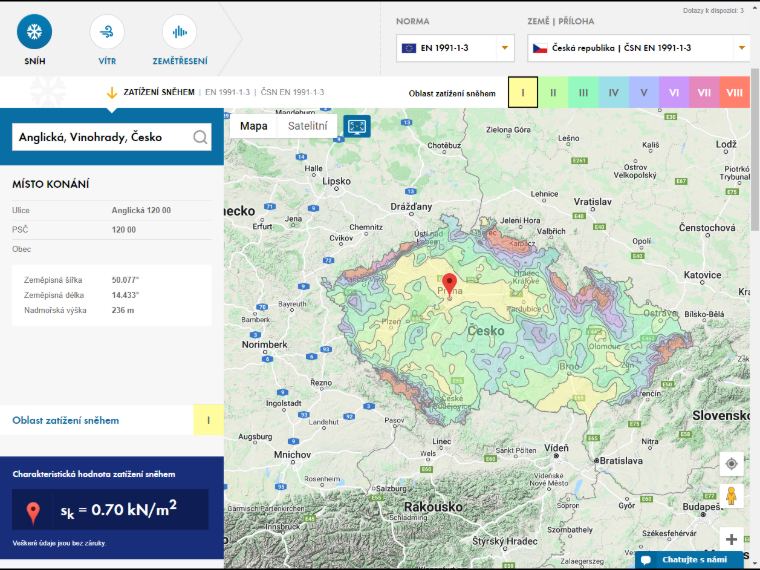Click street value Anglická 120 00
This screenshot has width=760, height=570.
(141, 210)
